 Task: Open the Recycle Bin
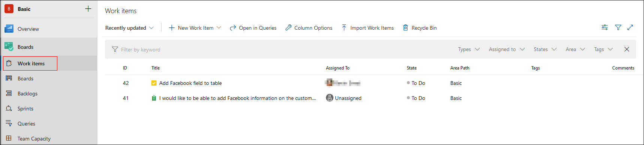coord(420,28)
